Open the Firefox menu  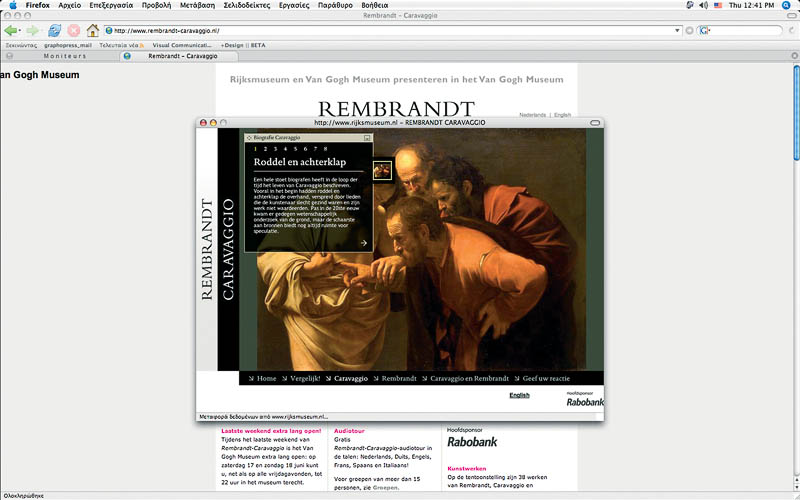click(38, 5)
